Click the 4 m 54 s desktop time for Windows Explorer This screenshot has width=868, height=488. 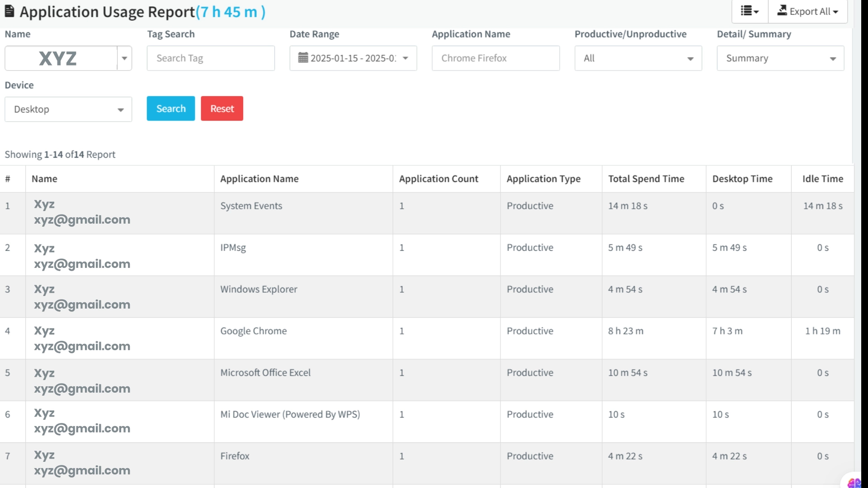tap(730, 289)
